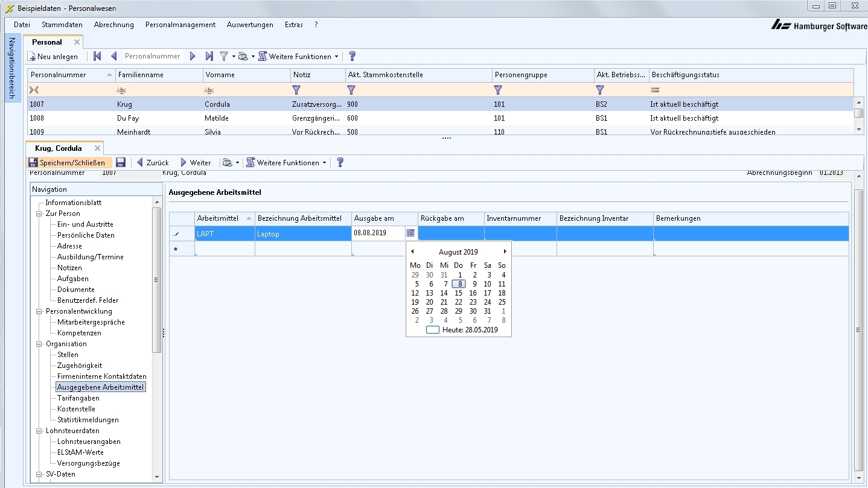Image resolution: width=868 pixels, height=488 pixels.
Task: Open the filter dropdown arrow in Personal toolbar
Action: [233, 57]
